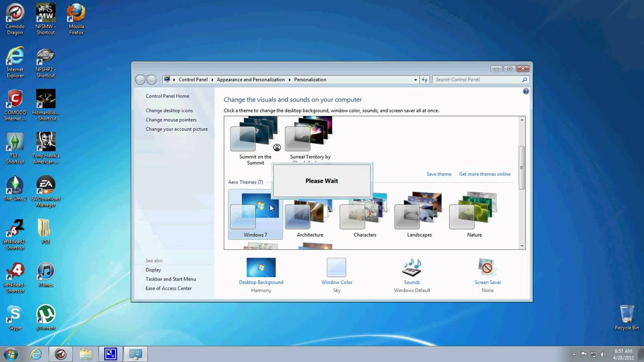The height and width of the screenshot is (362, 644).
Task: Open Internet Explorer from taskbar
Action: [x=36, y=354]
